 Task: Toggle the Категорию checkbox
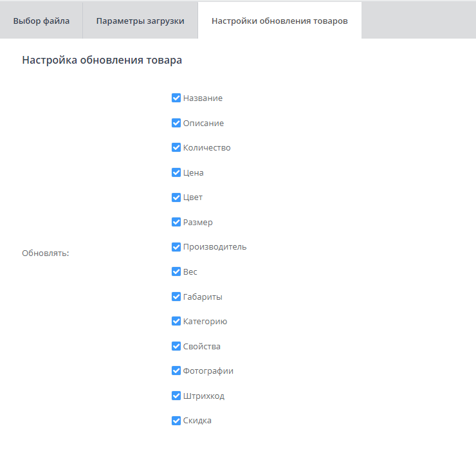[x=176, y=321]
